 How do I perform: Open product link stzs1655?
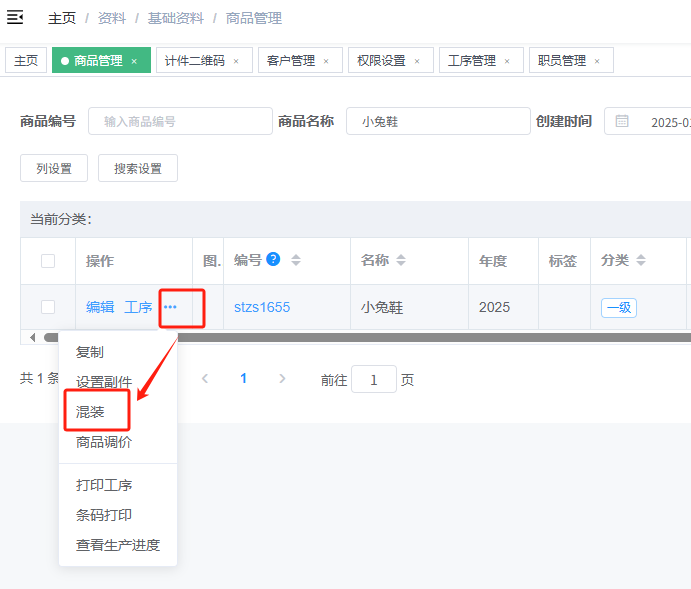click(x=262, y=307)
